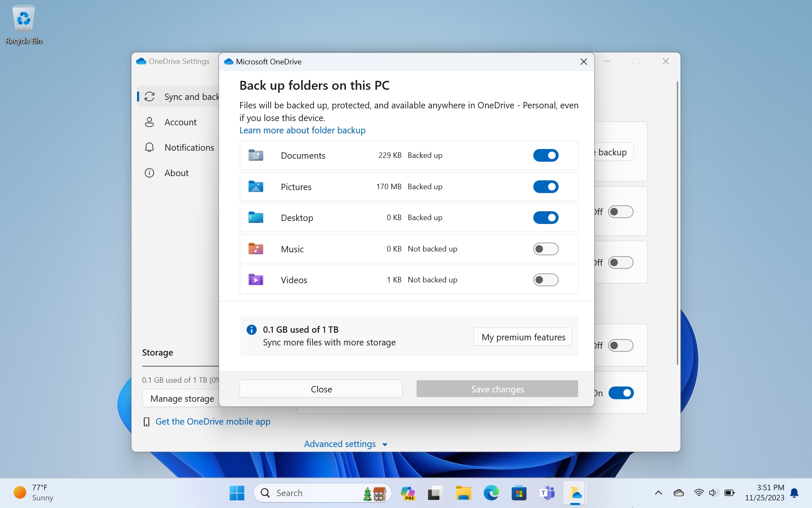Show hidden system tray icons
This screenshot has width=812, height=508.
(x=658, y=493)
